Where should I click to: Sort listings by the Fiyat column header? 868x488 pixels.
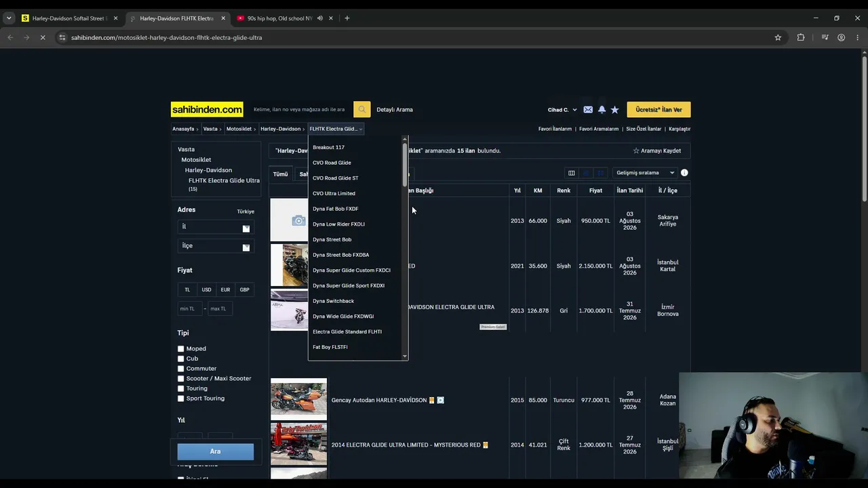[595, 190]
